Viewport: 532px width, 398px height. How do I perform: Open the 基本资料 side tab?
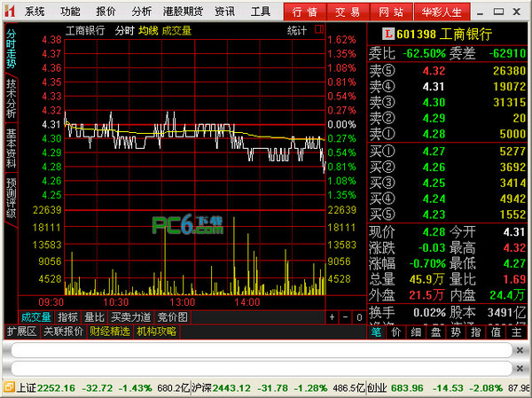(12, 148)
